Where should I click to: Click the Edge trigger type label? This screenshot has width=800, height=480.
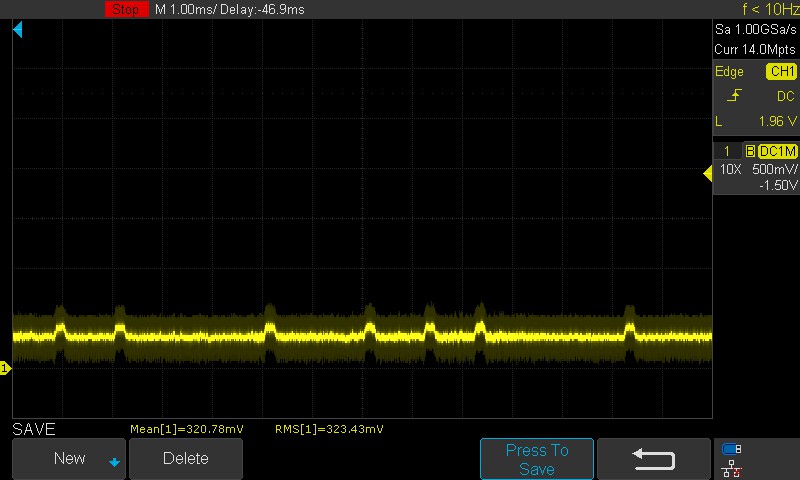pyautogui.click(x=729, y=72)
